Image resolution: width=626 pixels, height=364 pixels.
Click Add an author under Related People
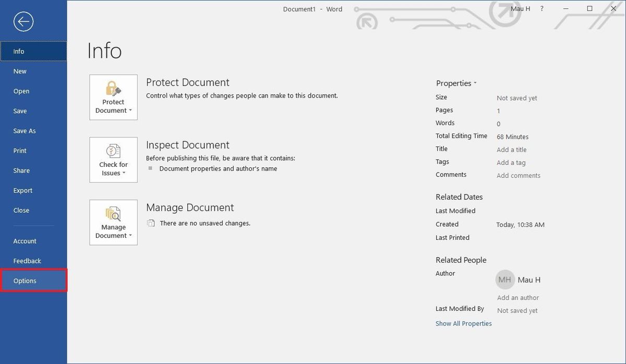pos(517,297)
